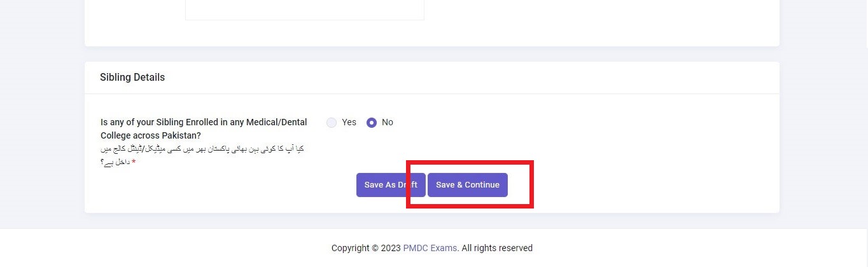Screen dimensions: 868x267
Task: Select the Yes radio button
Action: coord(332,123)
